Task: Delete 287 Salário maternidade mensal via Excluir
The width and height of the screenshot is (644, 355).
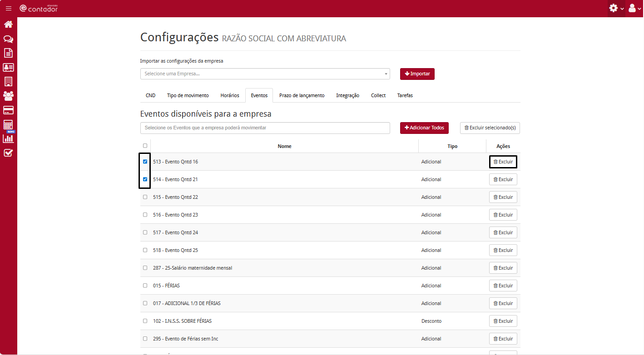Action: pos(503,268)
